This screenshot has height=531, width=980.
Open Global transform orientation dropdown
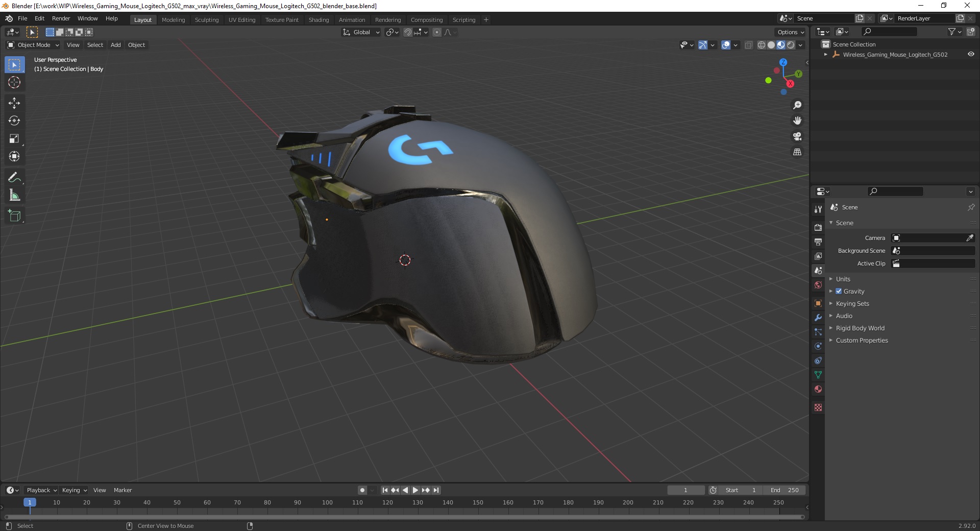tap(361, 32)
